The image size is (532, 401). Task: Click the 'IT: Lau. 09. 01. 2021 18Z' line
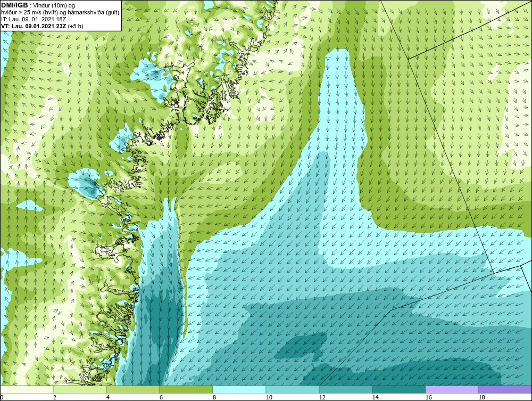click(x=33, y=19)
